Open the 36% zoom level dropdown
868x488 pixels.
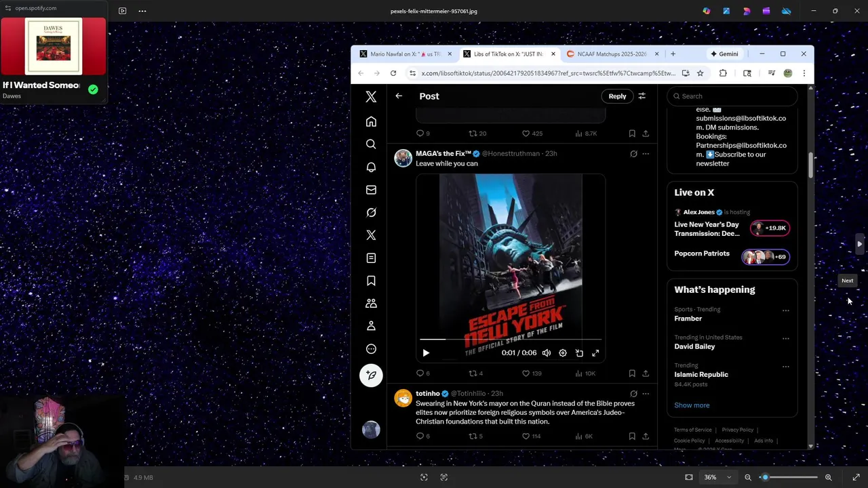[x=717, y=477]
